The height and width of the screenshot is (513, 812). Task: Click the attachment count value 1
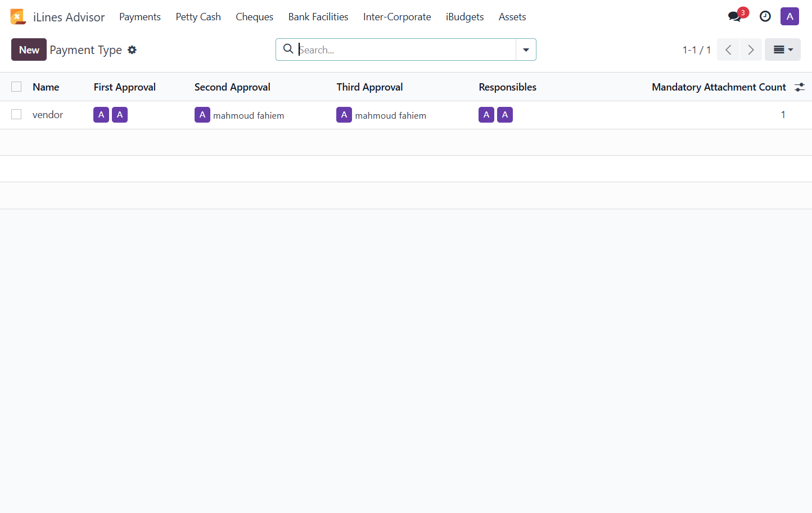(783, 115)
